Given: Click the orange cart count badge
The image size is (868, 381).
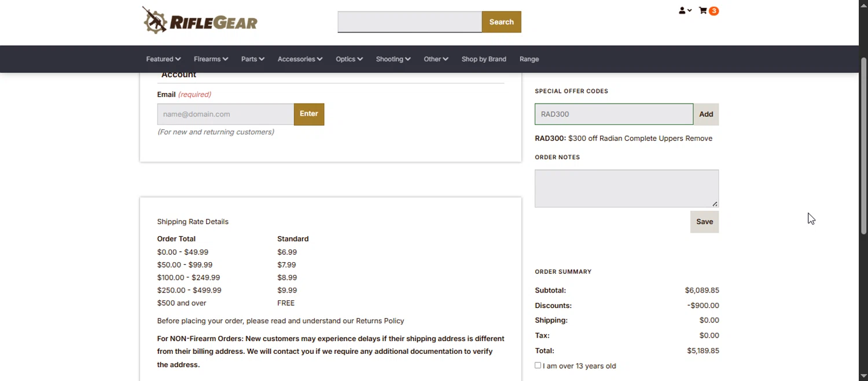Looking at the screenshot, I should (x=714, y=11).
